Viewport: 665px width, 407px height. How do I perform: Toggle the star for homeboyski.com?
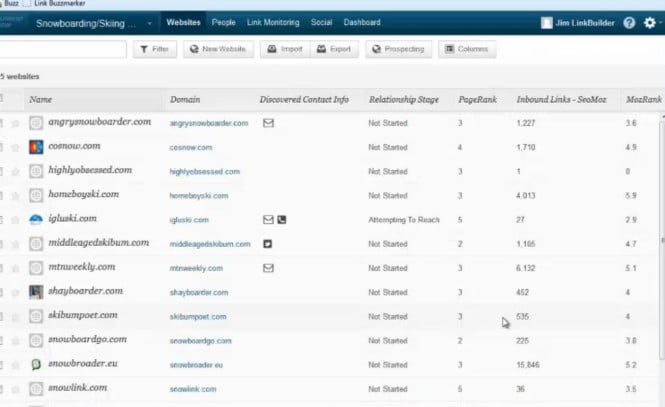pos(15,196)
